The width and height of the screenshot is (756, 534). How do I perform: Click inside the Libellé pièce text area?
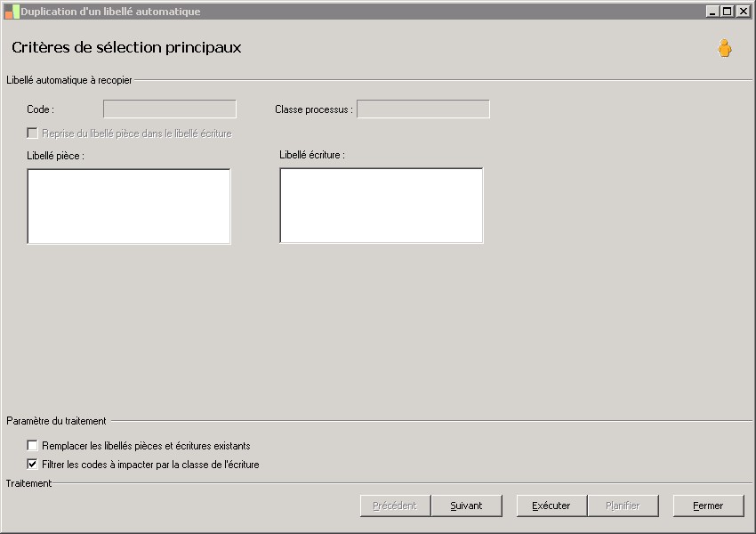[x=129, y=206]
